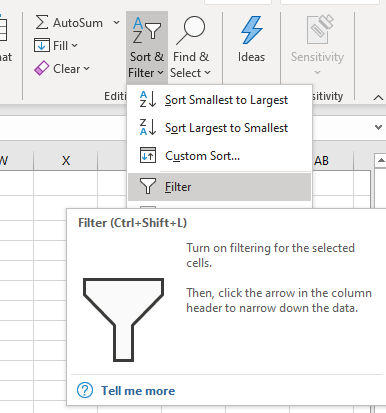Viewport: 386px width, 413px height.
Task: Click the Z-to-A descending sort icon
Action: (x=148, y=127)
